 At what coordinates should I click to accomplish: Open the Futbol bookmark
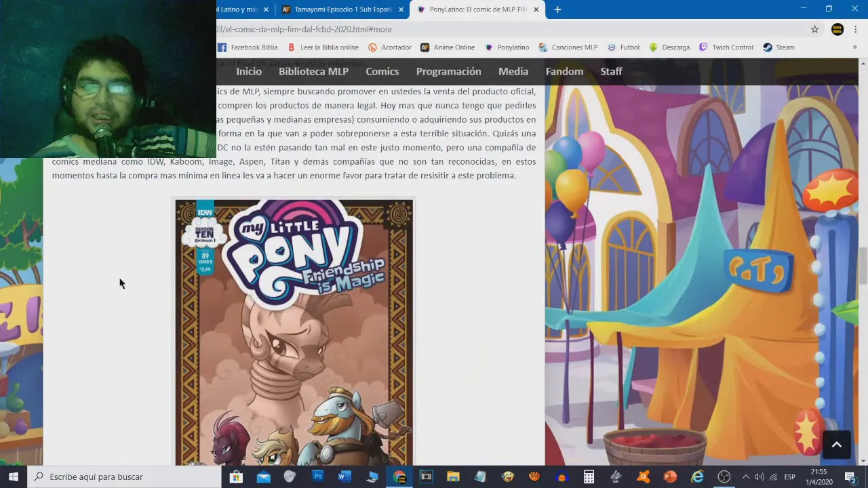click(623, 47)
